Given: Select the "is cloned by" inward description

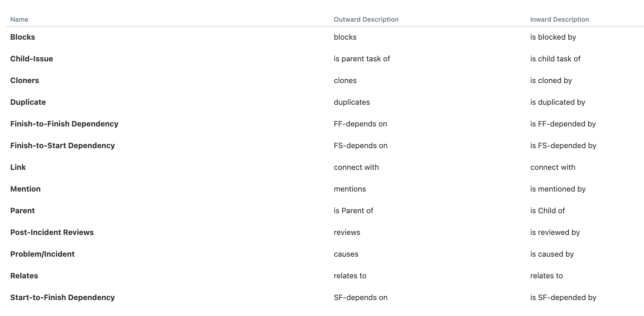Looking at the screenshot, I should (x=551, y=80).
